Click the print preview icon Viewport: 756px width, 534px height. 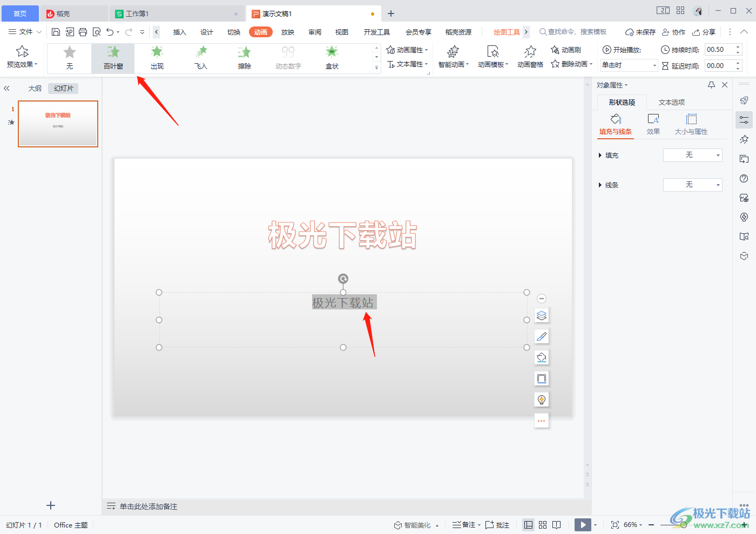97,32
